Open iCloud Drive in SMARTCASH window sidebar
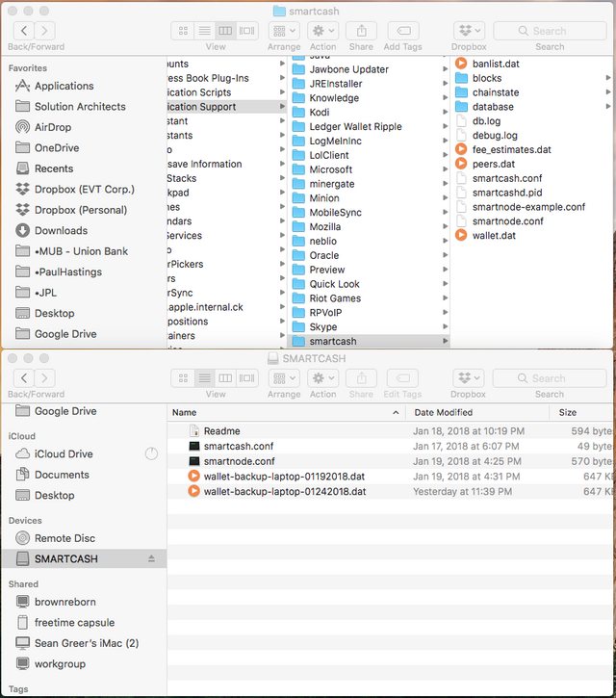This screenshot has width=616, height=698. point(64,454)
